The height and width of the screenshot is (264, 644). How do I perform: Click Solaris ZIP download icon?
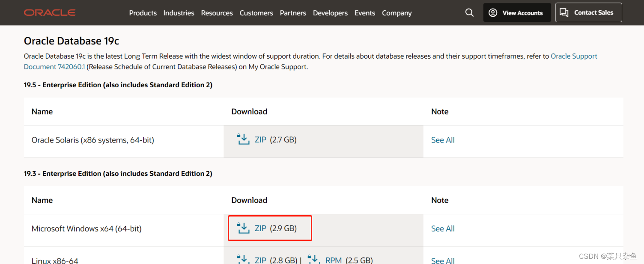point(243,139)
